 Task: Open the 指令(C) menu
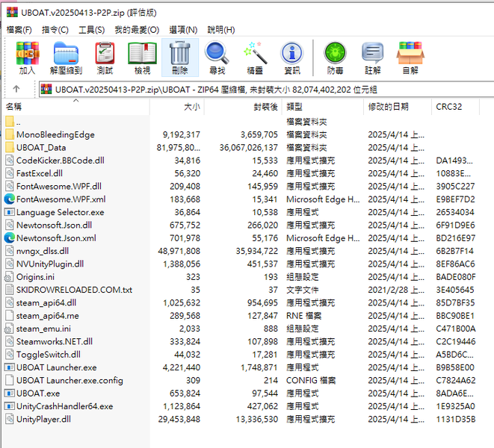click(x=55, y=30)
